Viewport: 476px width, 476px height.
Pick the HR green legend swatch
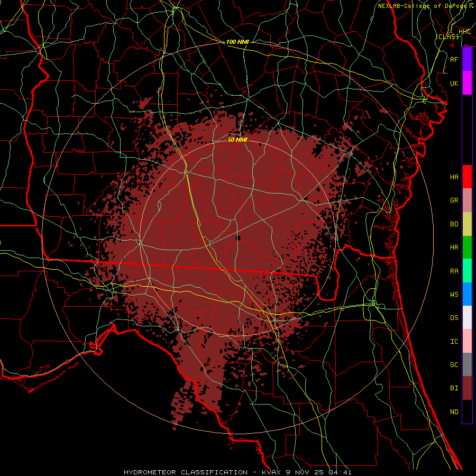(467, 248)
